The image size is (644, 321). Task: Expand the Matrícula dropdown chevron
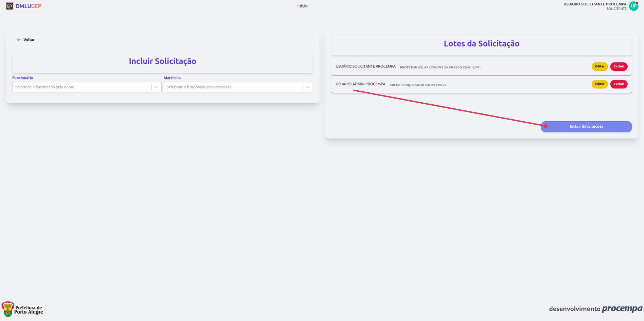tap(308, 87)
